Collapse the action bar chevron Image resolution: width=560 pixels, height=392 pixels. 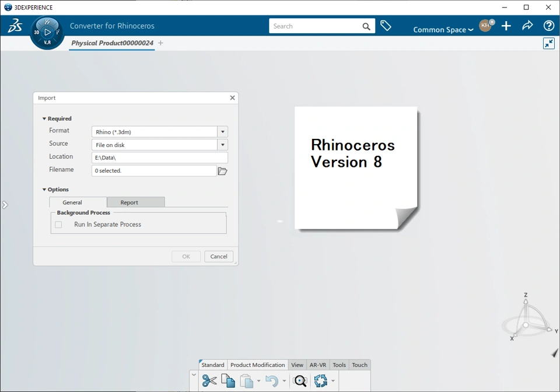194,375
